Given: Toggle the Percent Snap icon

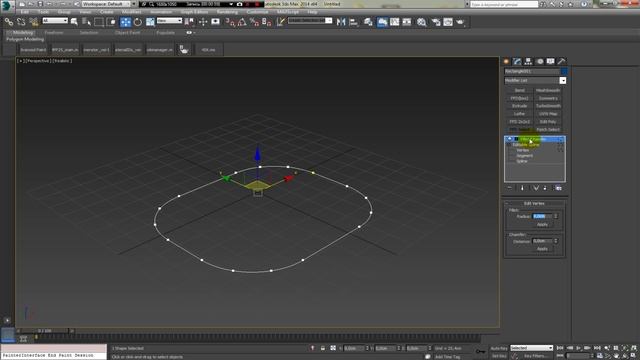Looking at the screenshot, I should pyautogui.click(x=254, y=22).
